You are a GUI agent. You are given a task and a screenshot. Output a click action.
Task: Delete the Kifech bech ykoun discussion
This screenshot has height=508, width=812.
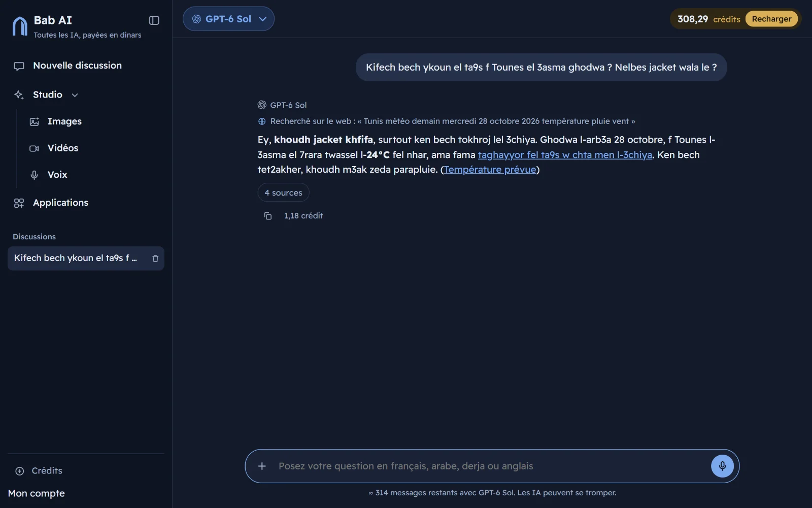pyautogui.click(x=155, y=259)
